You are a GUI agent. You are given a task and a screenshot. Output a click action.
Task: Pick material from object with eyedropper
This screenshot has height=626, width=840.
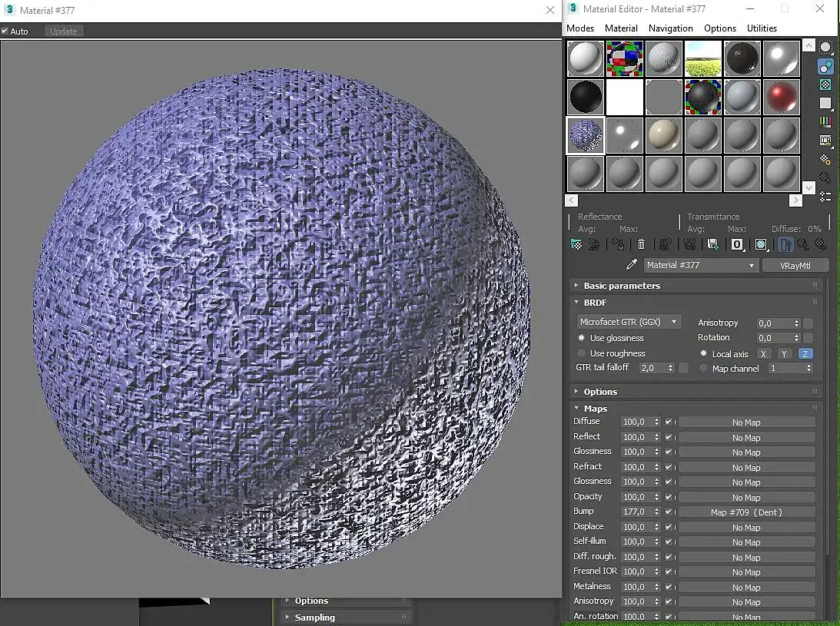pos(632,265)
